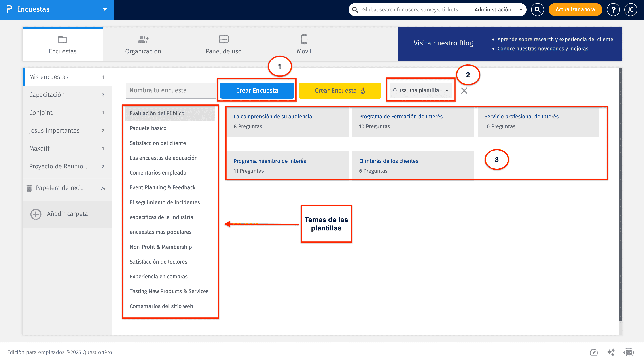The height and width of the screenshot is (362, 644).
Task: Switch to the Panel de uso tab
Action: (x=224, y=45)
